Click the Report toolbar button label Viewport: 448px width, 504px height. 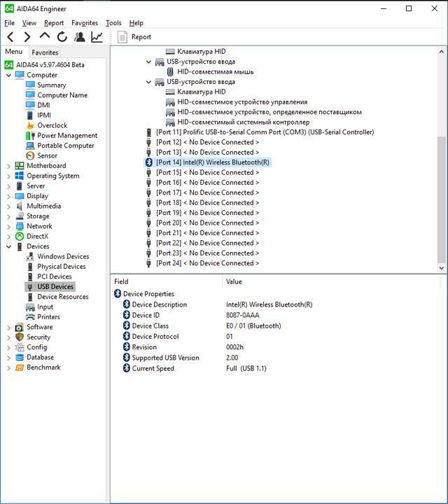click(x=141, y=37)
